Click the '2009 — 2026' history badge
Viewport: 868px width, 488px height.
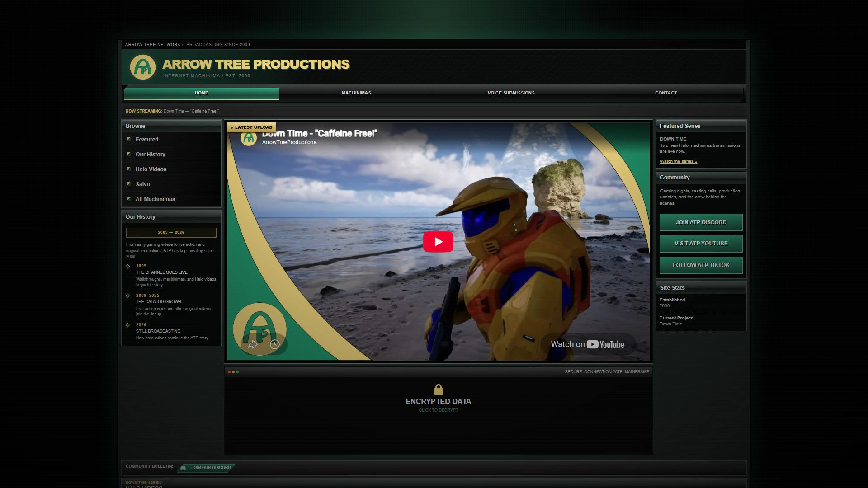tap(171, 233)
